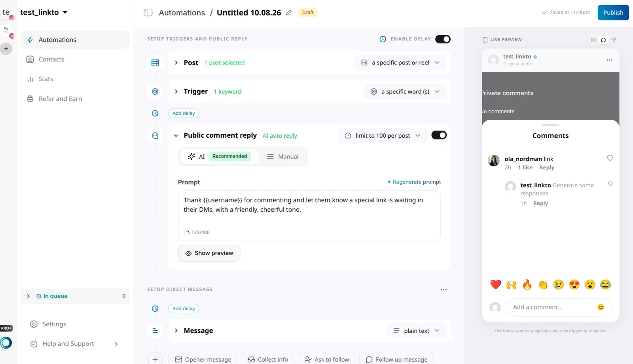Open the grid view icon in Live Preview
Screen dimensions: 633x364
click(x=593, y=40)
